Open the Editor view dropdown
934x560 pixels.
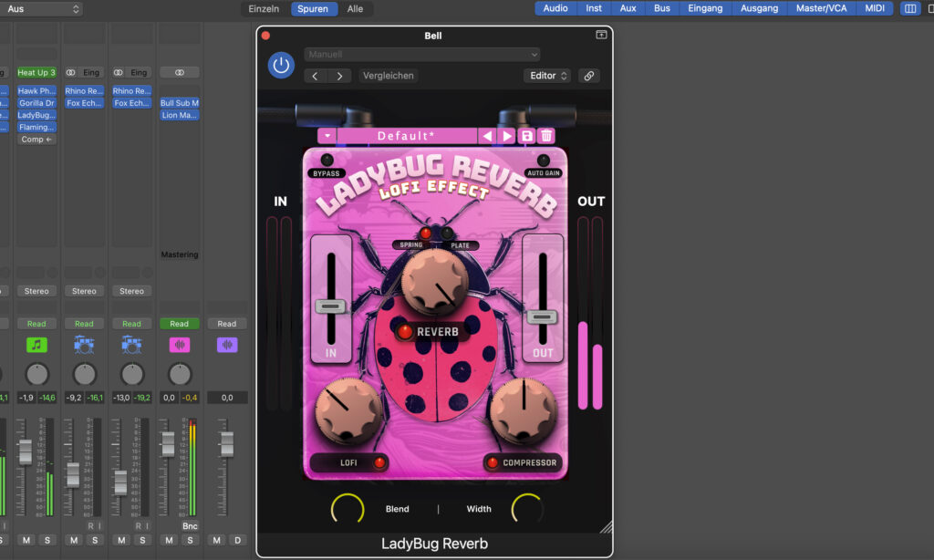[547, 76]
